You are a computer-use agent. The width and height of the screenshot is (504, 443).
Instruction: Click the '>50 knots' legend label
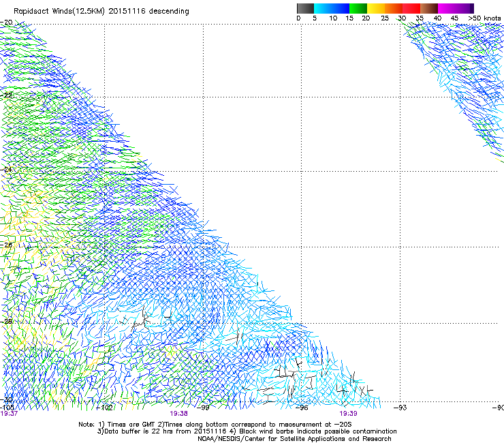pyautogui.click(x=484, y=18)
